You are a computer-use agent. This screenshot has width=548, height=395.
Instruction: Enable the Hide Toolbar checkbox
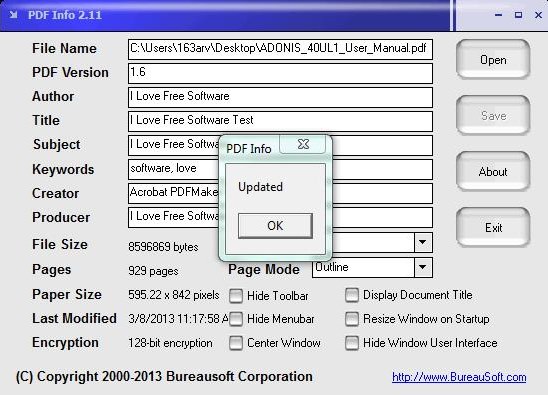coord(236,296)
